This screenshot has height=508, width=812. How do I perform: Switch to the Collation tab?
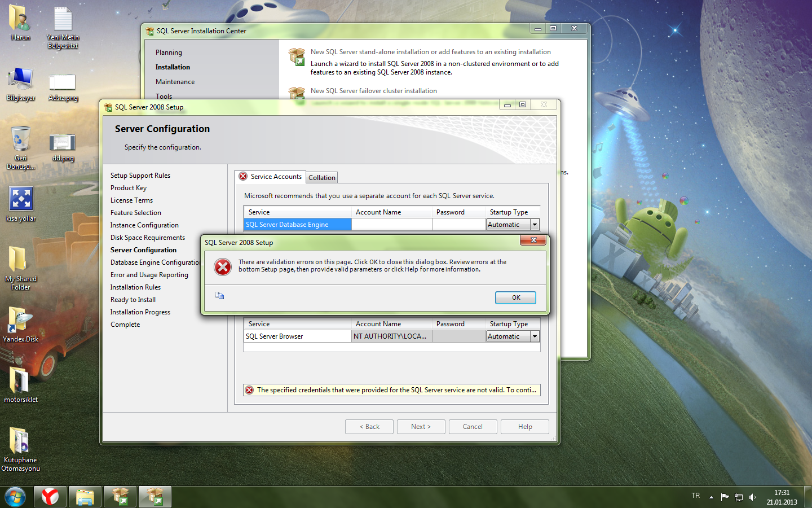(x=322, y=177)
